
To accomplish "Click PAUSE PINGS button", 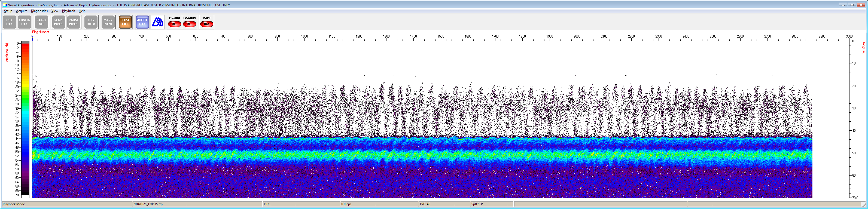I will 74,22.
